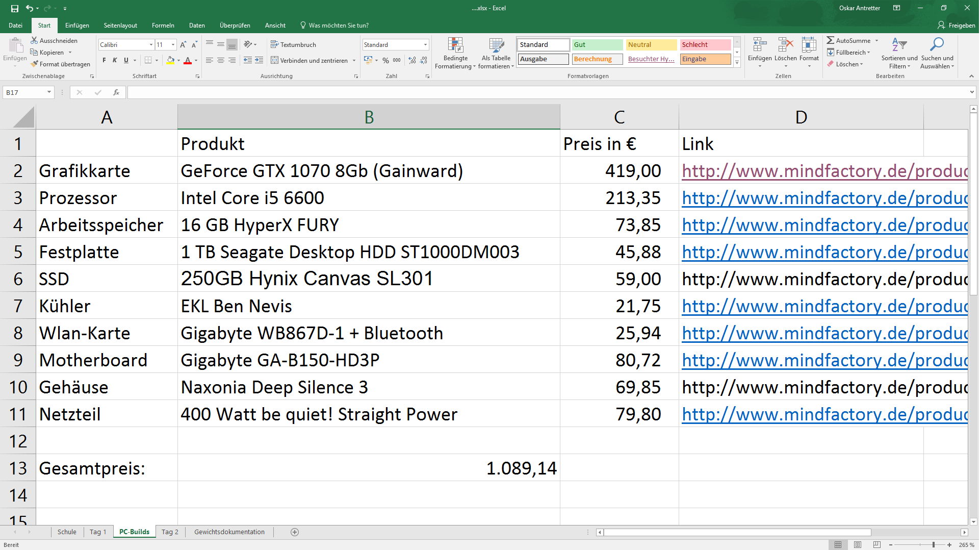The width and height of the screenshot is (980, 550).
Task: Expand the Verbinden und zentrieren dropdown arrow
Action: (354, 60)
